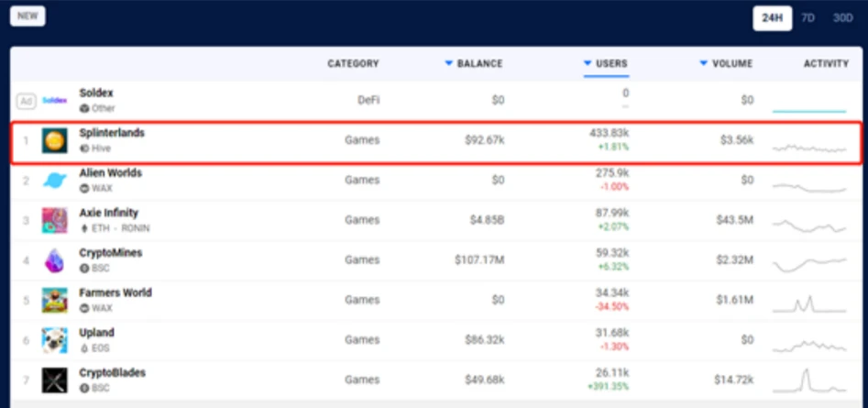Click Games category in the Splinterlands row

[x=363, y=140]
